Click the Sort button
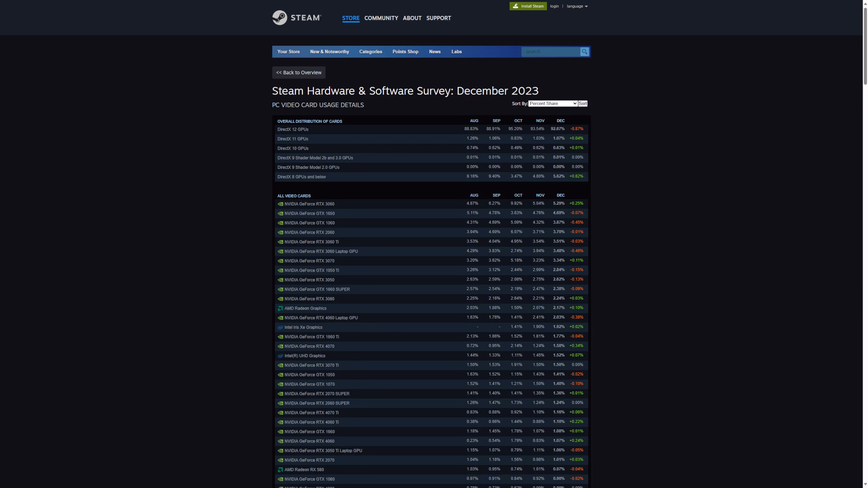 [x=583, y=103]
